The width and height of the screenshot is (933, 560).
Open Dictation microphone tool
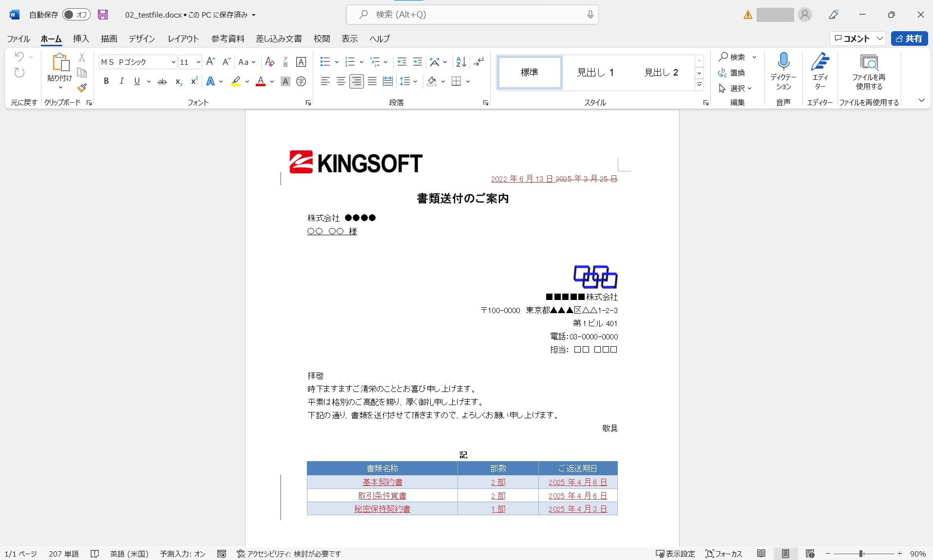pos(783,72)
